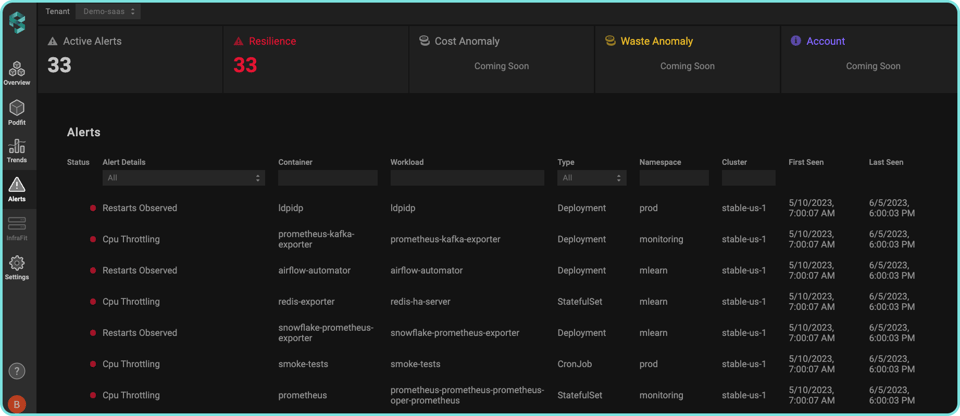Screen dimensions: 960x416
Task: Click the airflow-automator container cell
Action: pos(314,271)
